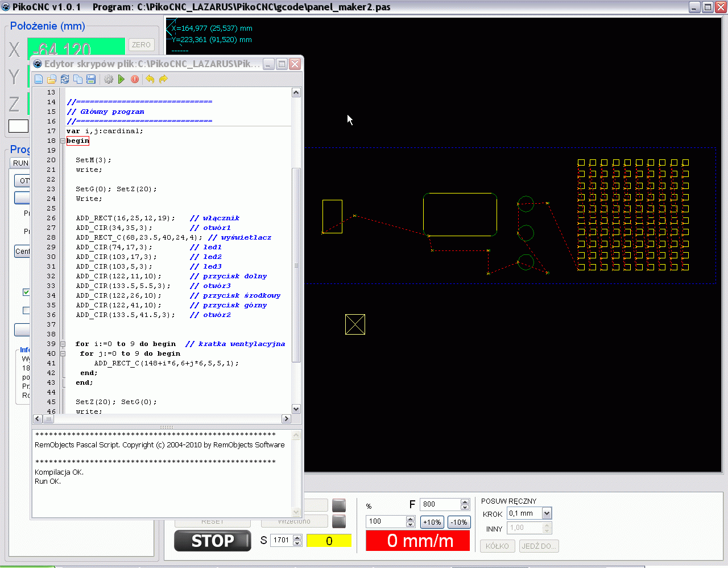
Task: Click the X coordinate readout in the viewport
Action: (212, 28)
